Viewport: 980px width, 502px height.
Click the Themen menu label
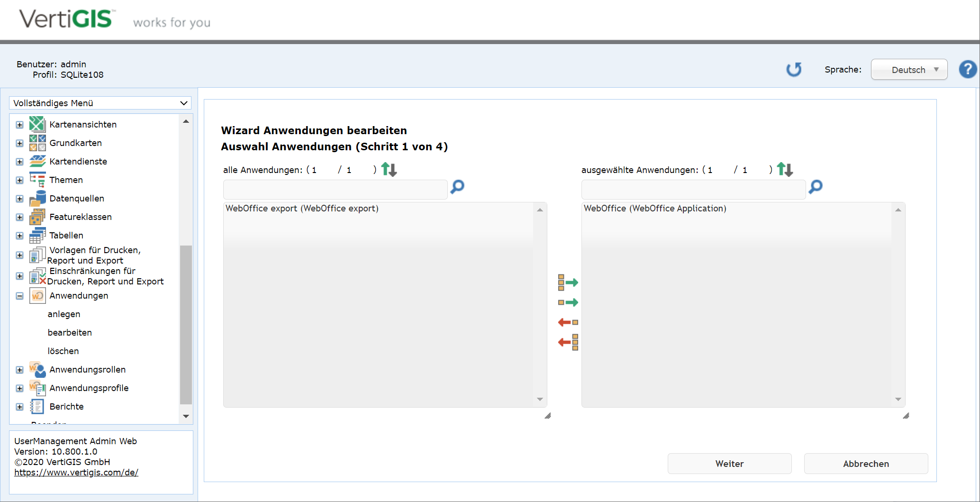(x=66, y=180)
